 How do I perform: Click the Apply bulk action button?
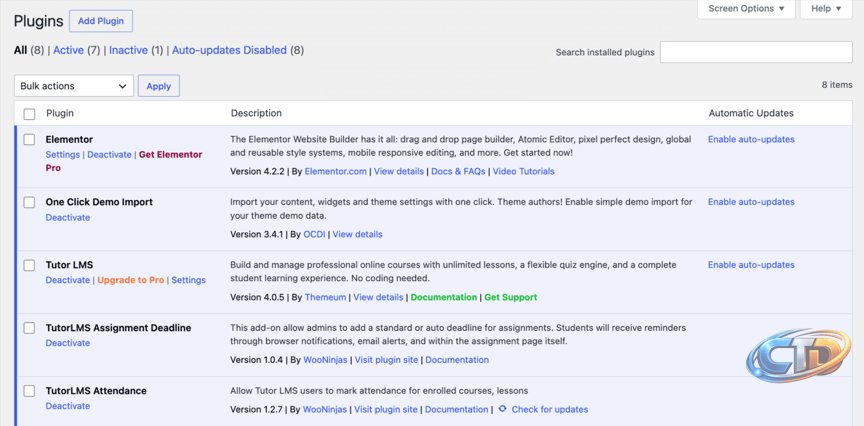pyautogui.click(x=159, y=86)
